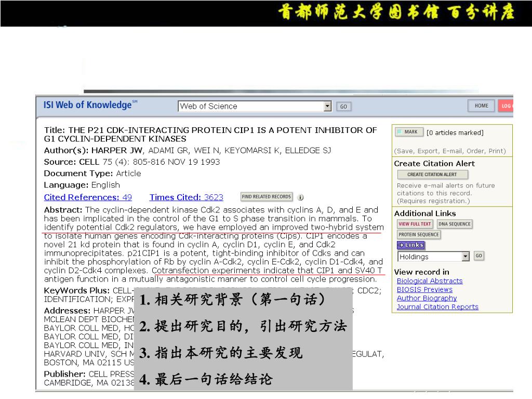Open the Web of Science dropdown arrow
Viewport: 532px width, 399px height.
(x=327, y=106)
